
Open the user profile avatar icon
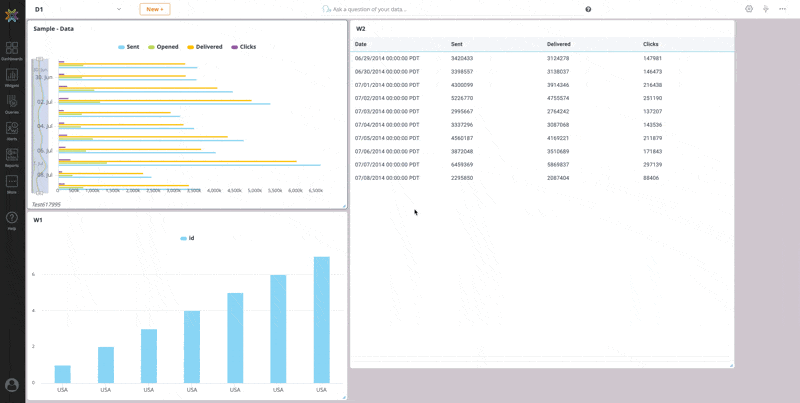point(12,385)
